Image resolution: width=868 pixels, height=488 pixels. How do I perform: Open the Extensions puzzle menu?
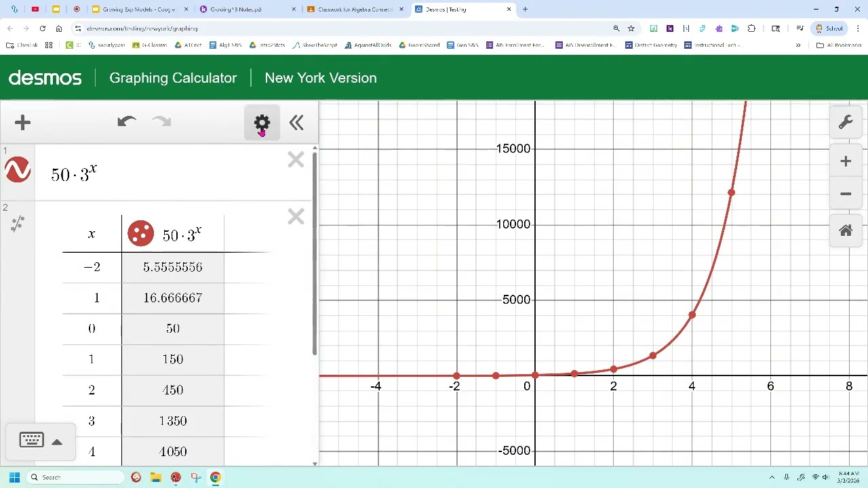751,28
